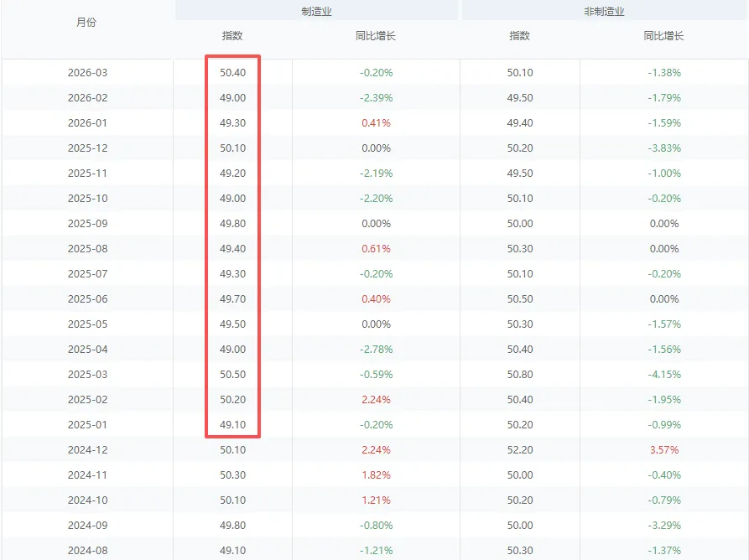Click manufacturing index 49.30 in 2026-01 row
This screenshot has width=749, height=560.
click(x=232, y=123)
